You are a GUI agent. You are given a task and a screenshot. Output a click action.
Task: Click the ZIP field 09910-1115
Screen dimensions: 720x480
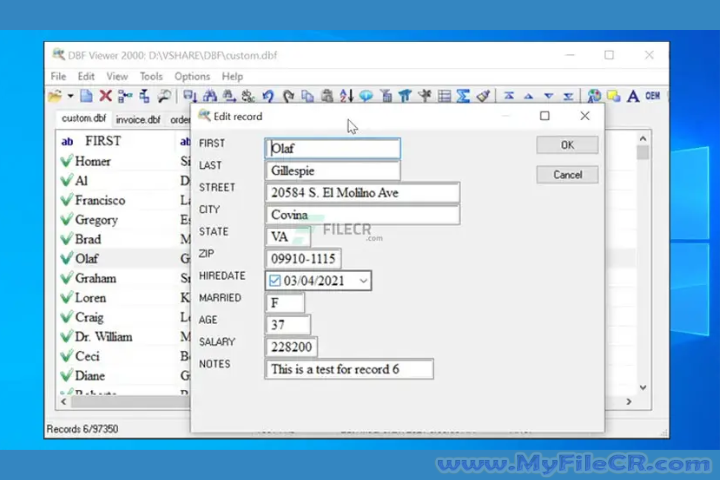click(x=303, y=259)
